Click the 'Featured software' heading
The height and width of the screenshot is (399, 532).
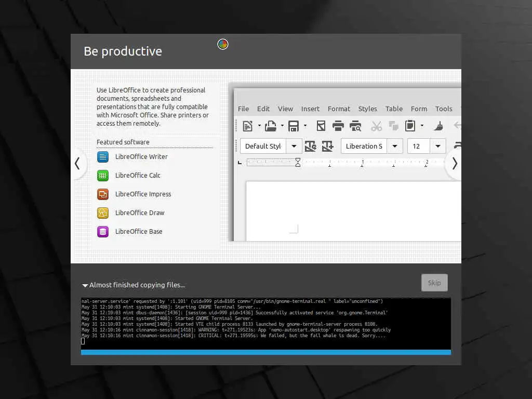[123, 142]
